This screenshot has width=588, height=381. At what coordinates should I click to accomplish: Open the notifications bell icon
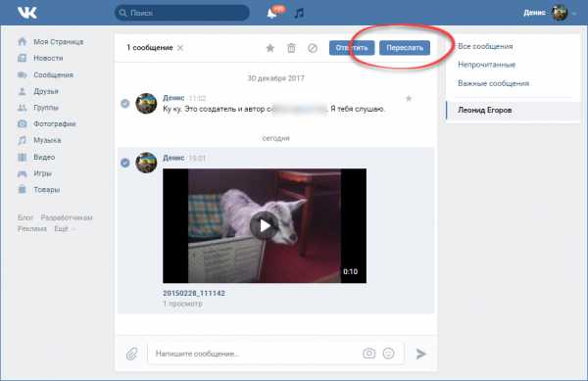[271, 13]
